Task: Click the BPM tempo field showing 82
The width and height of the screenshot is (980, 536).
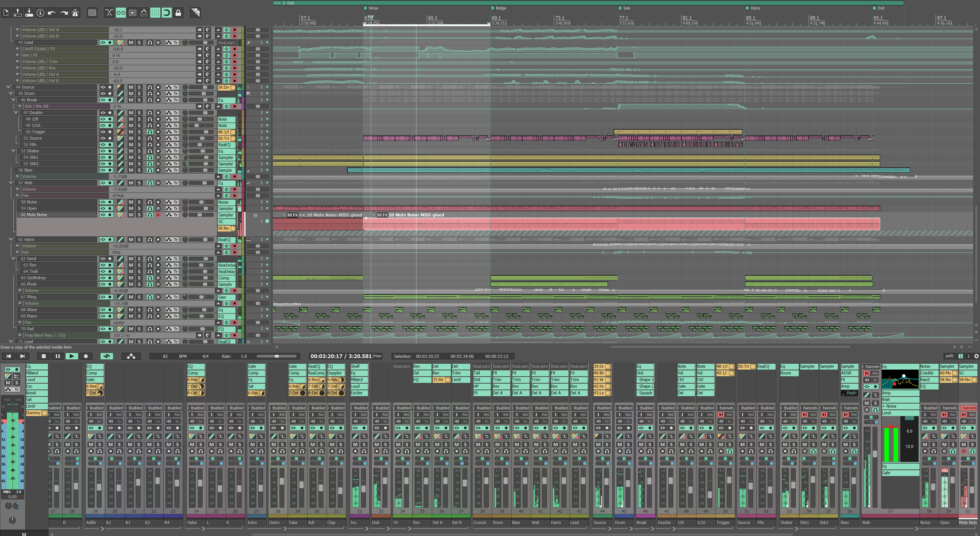Action: pyautogui.click(x=165, y=357)
